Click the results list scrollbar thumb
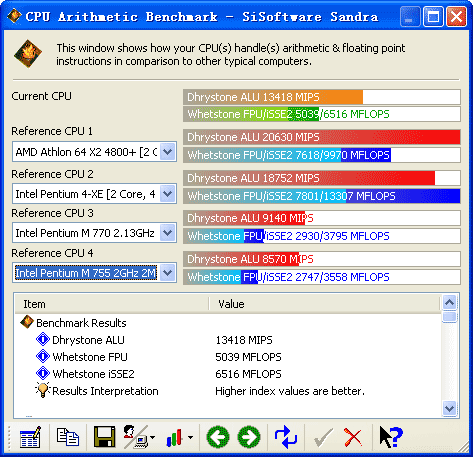 449,316
